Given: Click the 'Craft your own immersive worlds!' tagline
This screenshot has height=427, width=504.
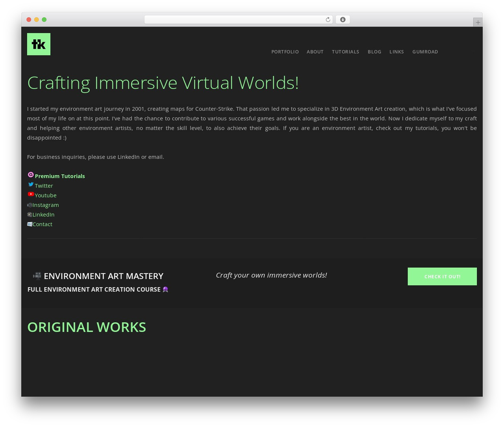Looking at the screenshot, I should click(271, 275).
